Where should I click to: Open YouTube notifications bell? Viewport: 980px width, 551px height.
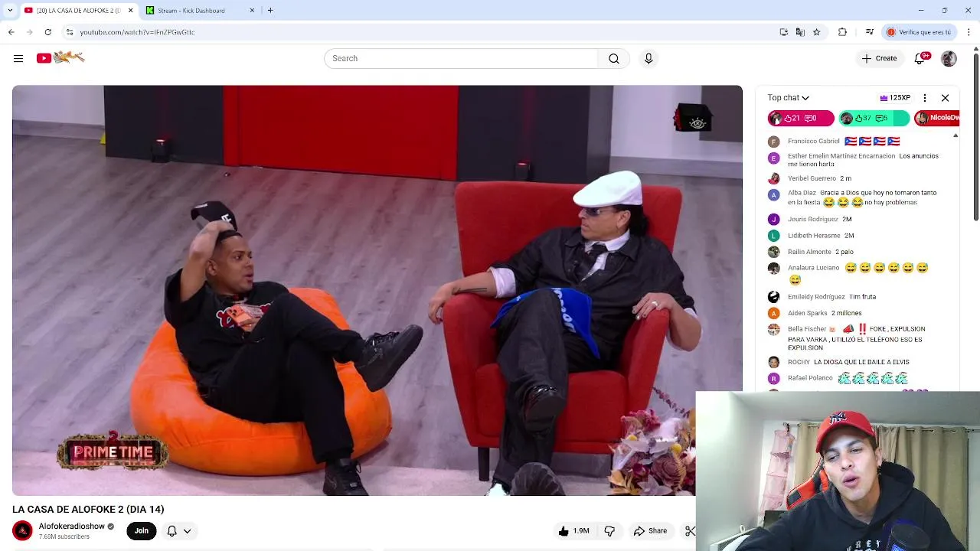pyautogui.click(x=921, y=58)
